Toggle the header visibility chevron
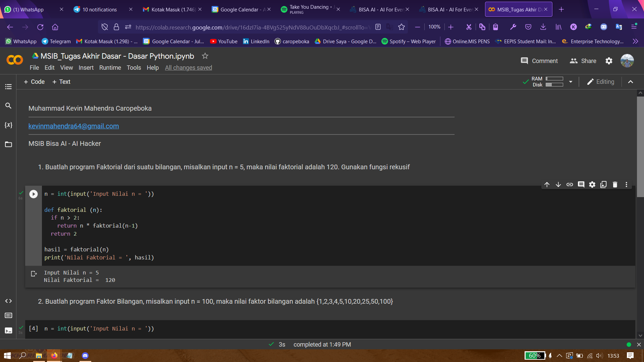The height and width of the screenshot is (362, 644). pos(631,82)
